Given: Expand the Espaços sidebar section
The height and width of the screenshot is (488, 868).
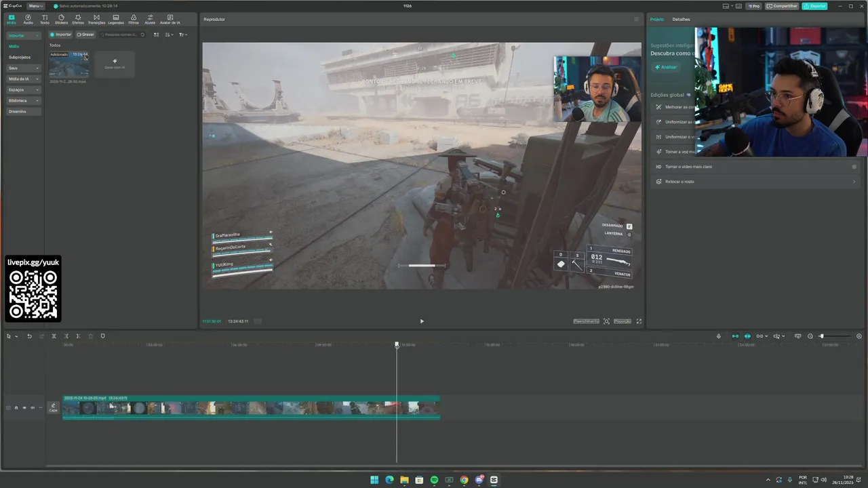Looking at the screenshot, I should pyautogui.click(x=24, y=89).
